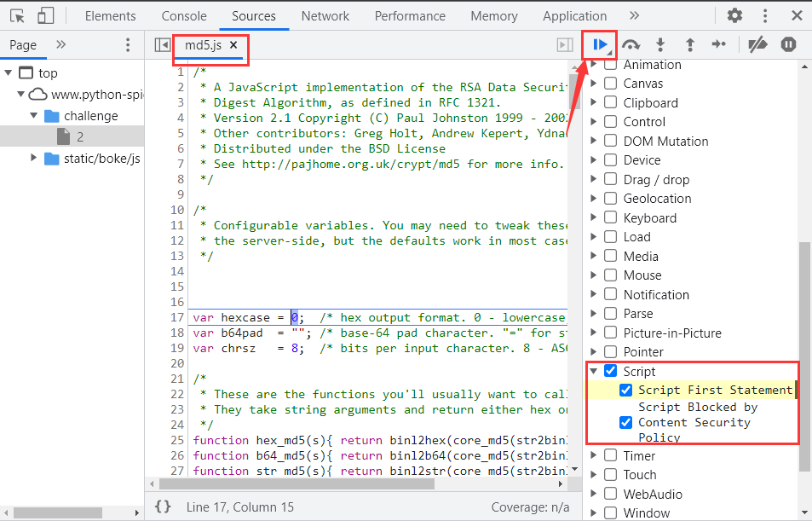Viewport: 812px width, 521px height.
Task: Select file 2 in challenge folder
Action: coord(79,136)
